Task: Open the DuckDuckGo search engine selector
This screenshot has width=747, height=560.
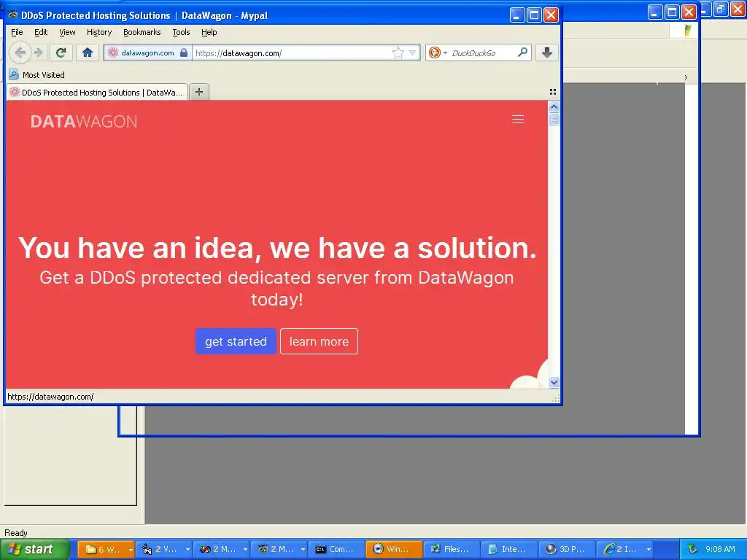Action: pyautogui.click(x=438, y=52)
